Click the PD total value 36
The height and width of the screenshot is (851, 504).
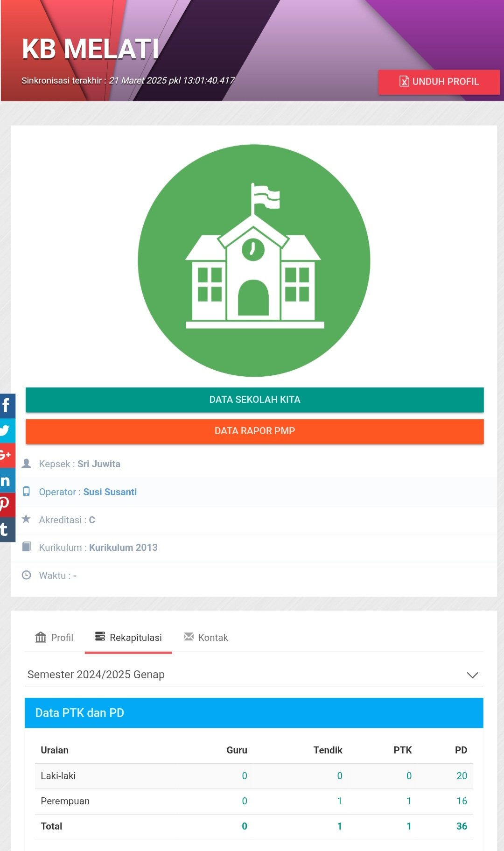click(x=462, y=826)
